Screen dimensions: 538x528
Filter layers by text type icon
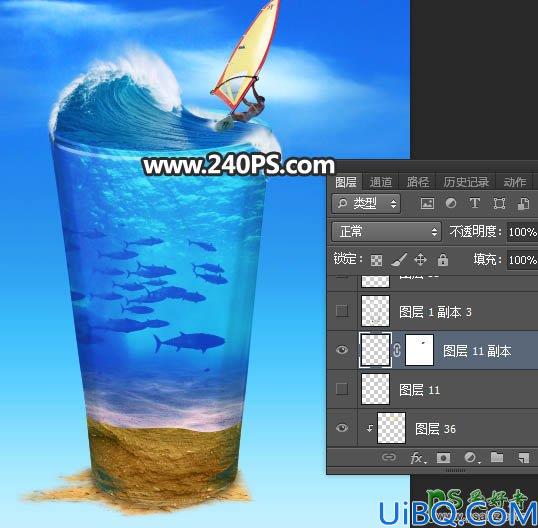point(475,203)
